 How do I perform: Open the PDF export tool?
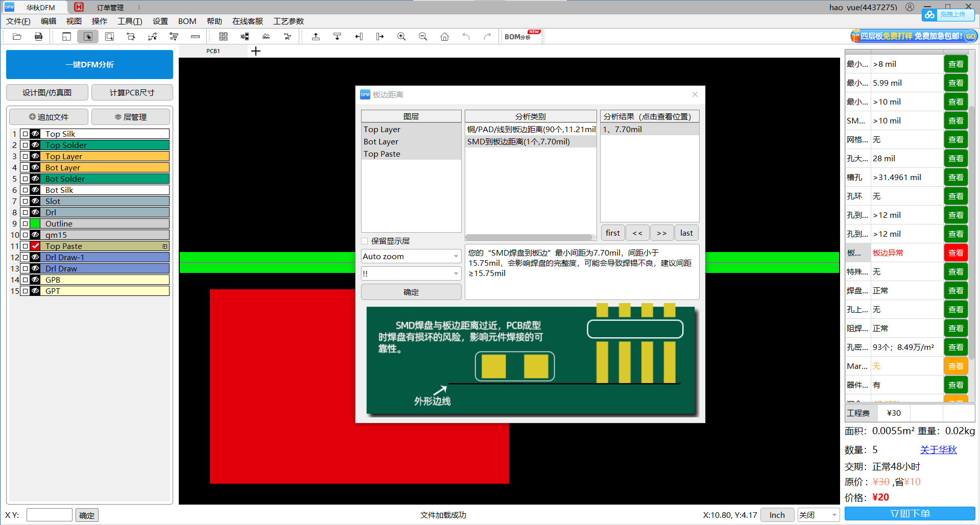(x=38, y=36)
